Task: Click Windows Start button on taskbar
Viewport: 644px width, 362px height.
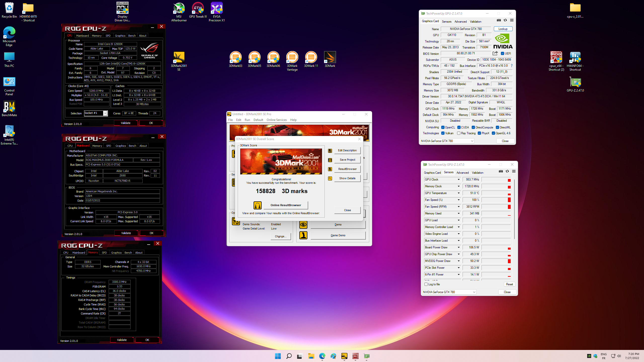Action: tap(278, 356)
